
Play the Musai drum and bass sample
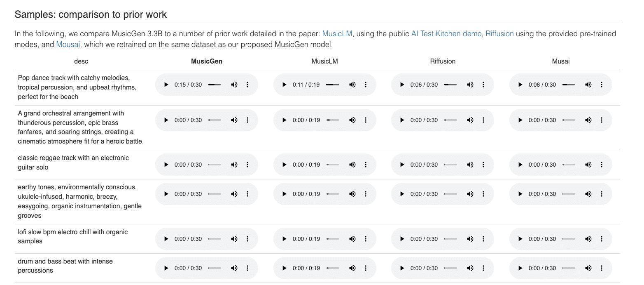[520, 268]
